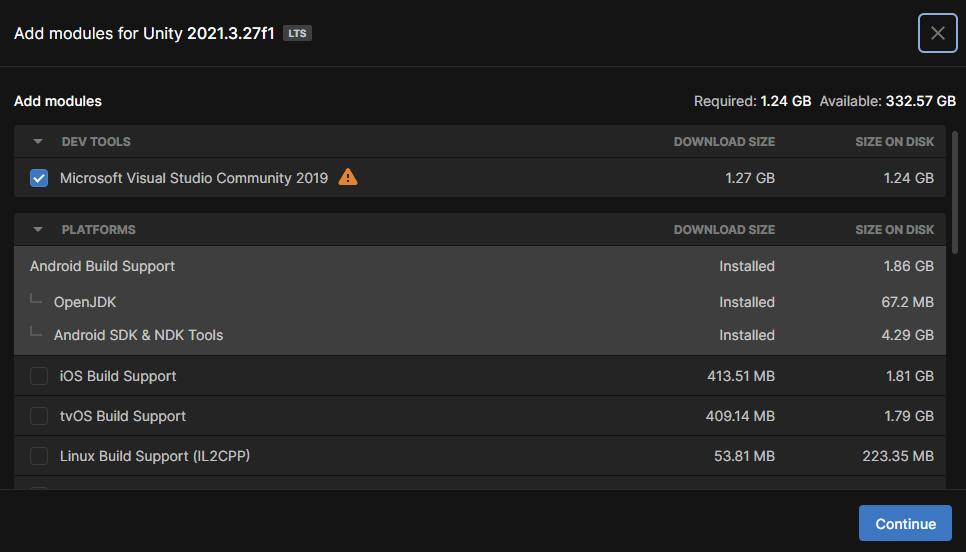Viewport: 966px width, 552px height.
Task: Collapse the PLATFORMS section arrow
Action: pos(38,230)
